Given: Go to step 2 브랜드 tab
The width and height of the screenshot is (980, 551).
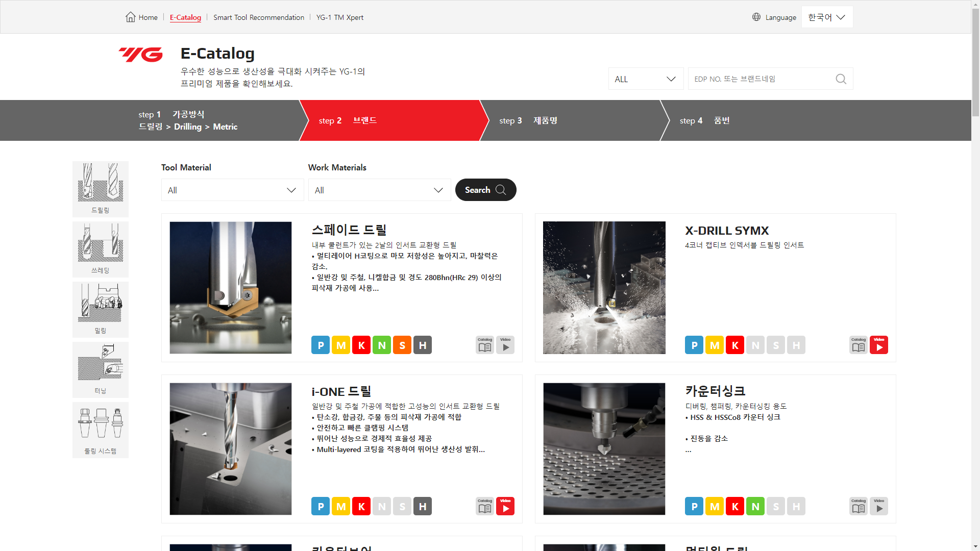Looking at the screenshot, I should tap(393, 120).
